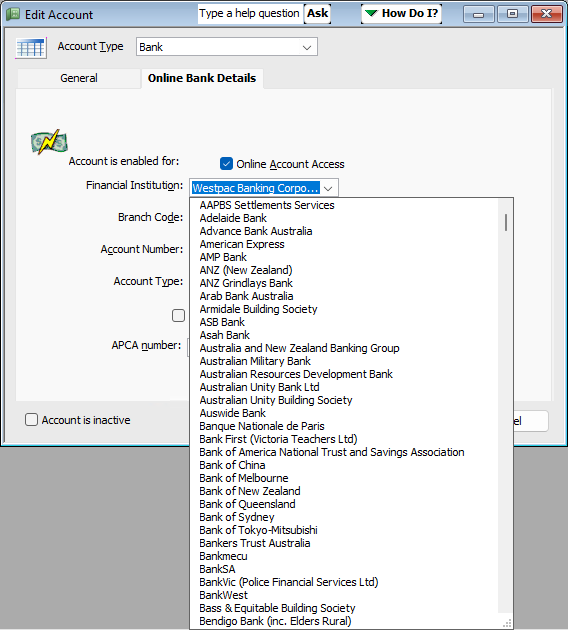Click the Westpac Banking Corporation field text

point(255,188)
